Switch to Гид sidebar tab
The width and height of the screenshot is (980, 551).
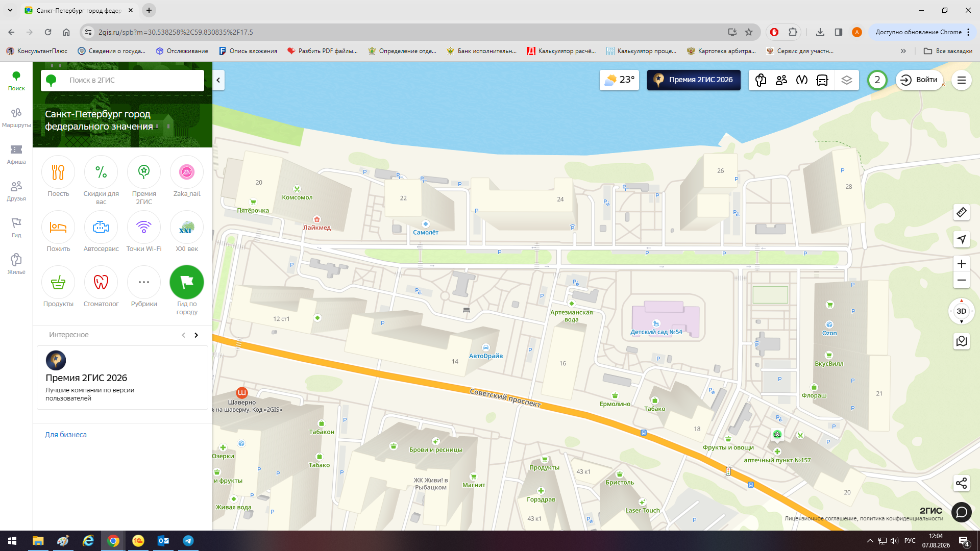tap(16, 228)
